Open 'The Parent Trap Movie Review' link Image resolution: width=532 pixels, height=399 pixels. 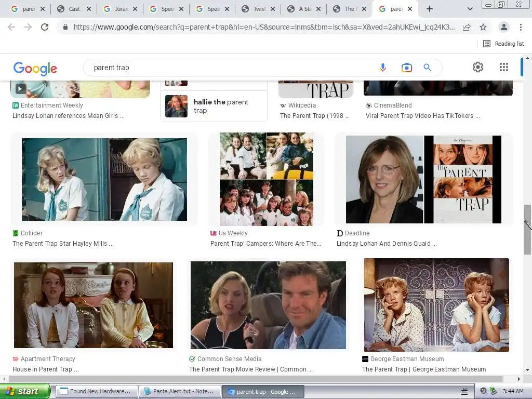point(251,369)
